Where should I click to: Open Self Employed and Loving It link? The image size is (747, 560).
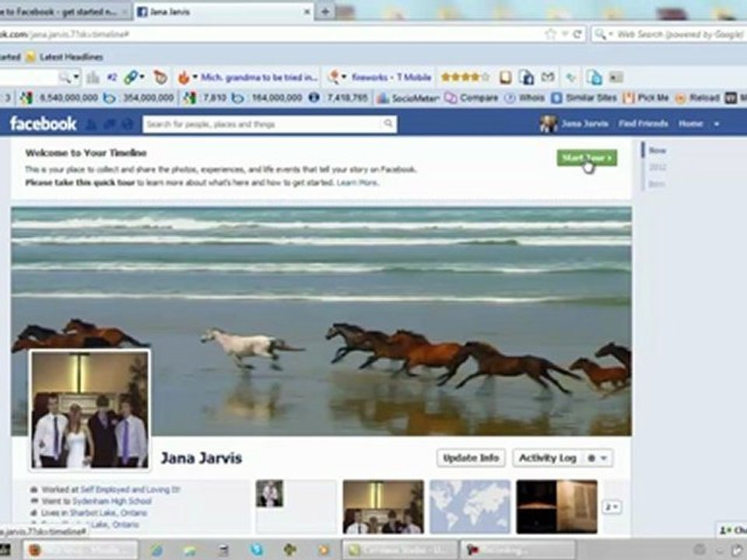click(130, 489)
